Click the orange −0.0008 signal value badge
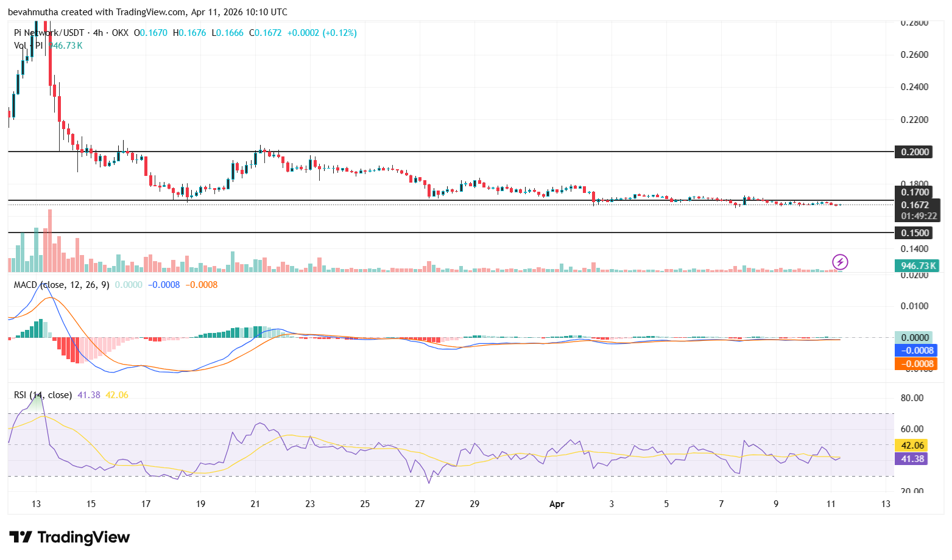 [917, 363]
